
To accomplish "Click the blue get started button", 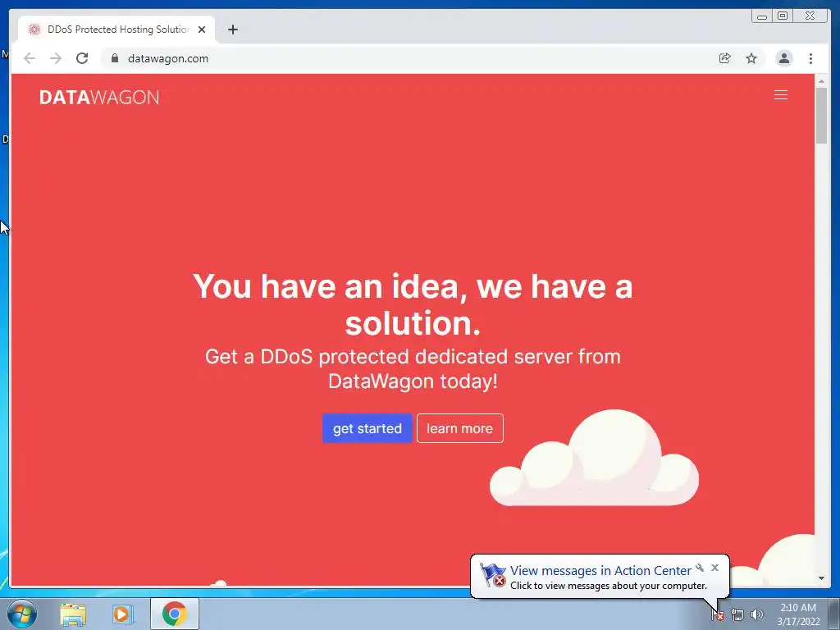I will (x=367, y=428).
